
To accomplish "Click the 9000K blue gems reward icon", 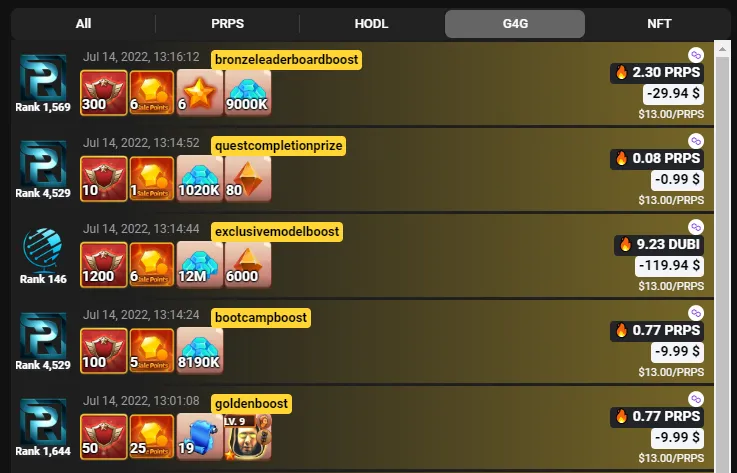I will (248, 93).
